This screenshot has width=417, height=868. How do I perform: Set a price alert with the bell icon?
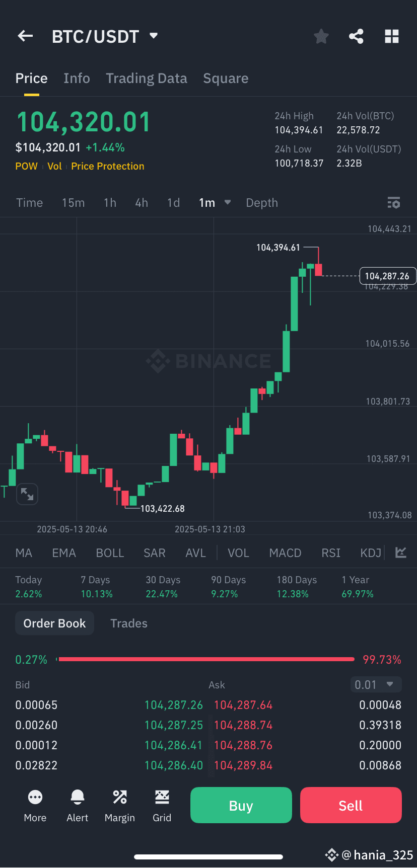tap(77, 805)
